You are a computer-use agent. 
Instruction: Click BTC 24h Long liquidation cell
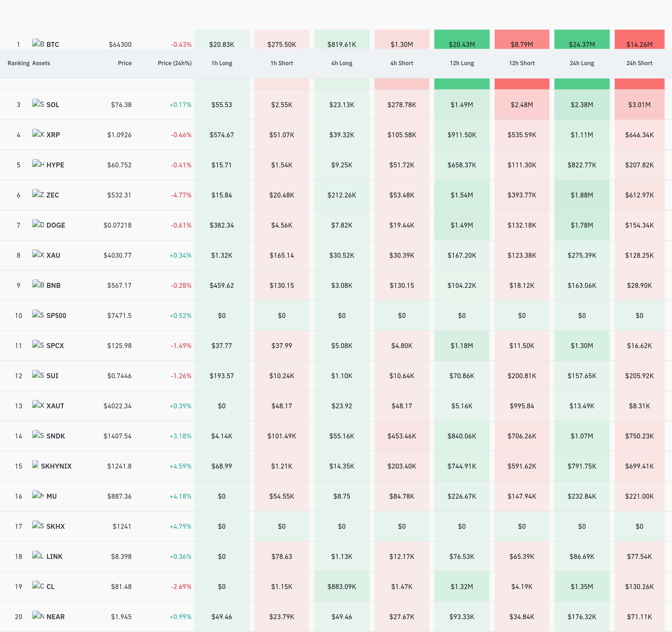tap(582, 39)
